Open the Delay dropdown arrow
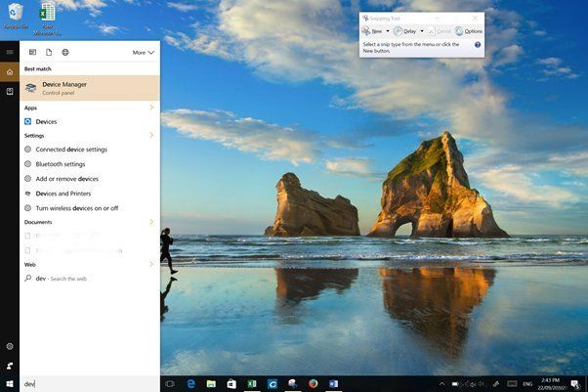 coord(422,31)
